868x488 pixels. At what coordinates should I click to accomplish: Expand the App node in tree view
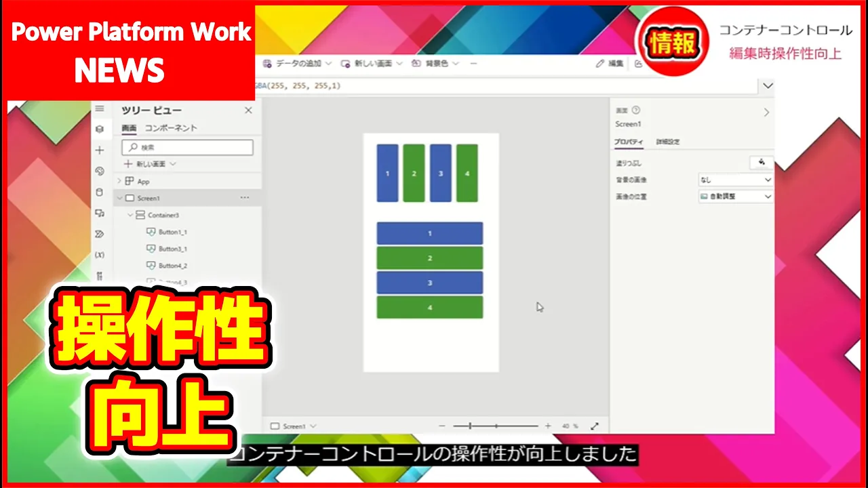point(119,181)
